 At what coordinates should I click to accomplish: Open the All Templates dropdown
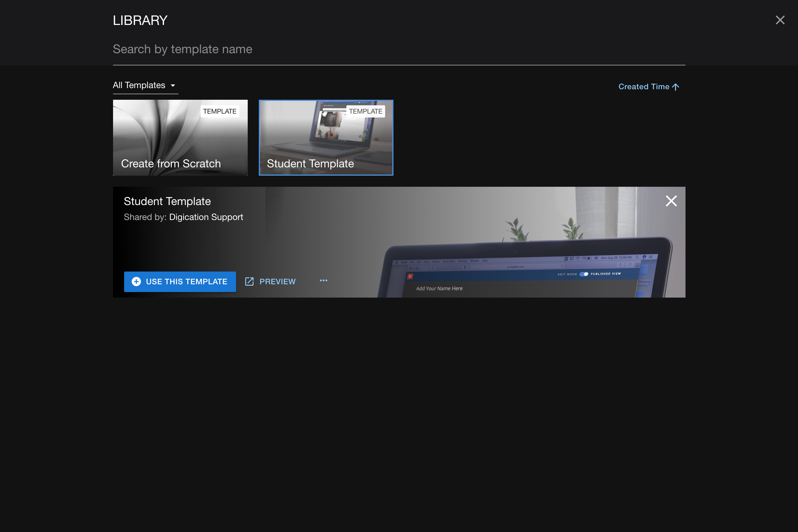point(145,86)
